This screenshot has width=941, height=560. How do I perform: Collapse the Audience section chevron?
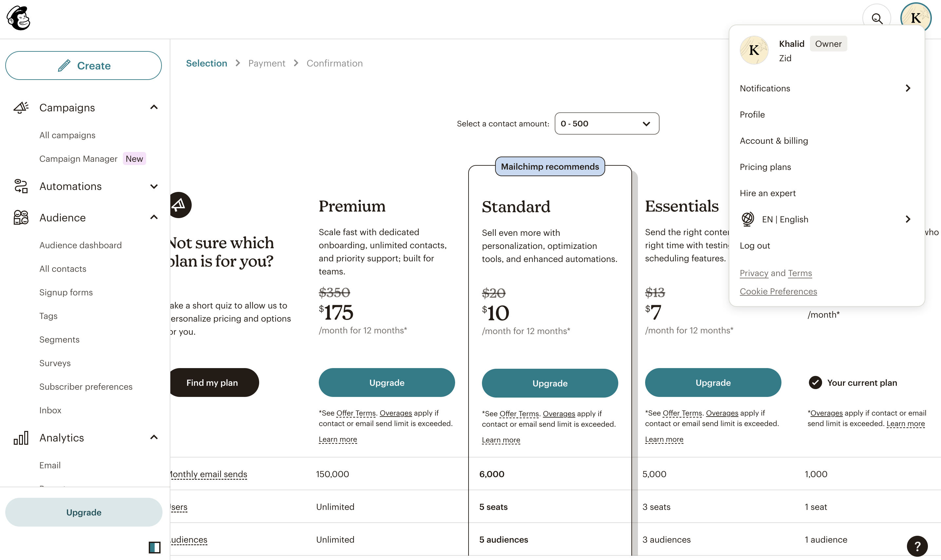tap(154, 217)
